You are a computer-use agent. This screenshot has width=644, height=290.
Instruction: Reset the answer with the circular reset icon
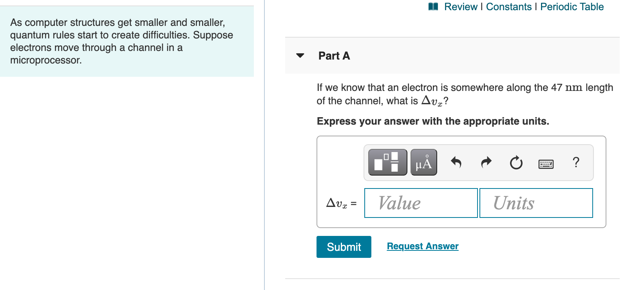[x=516, y=163]
